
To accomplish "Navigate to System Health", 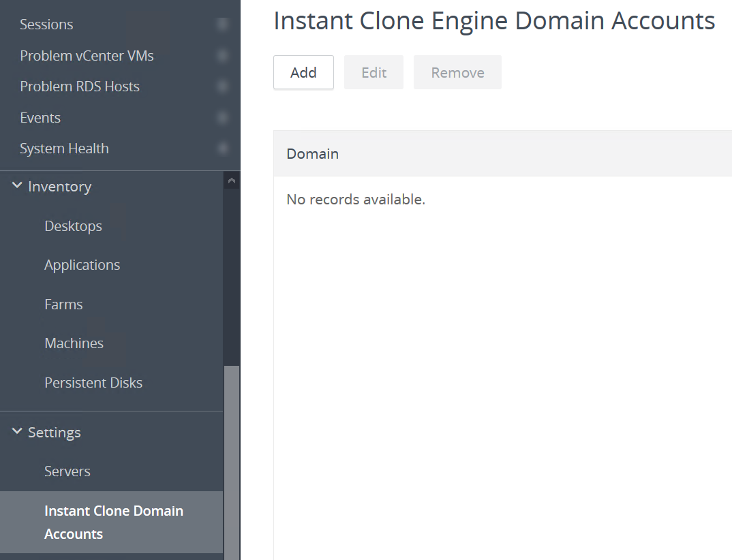I will pos(64,148).
